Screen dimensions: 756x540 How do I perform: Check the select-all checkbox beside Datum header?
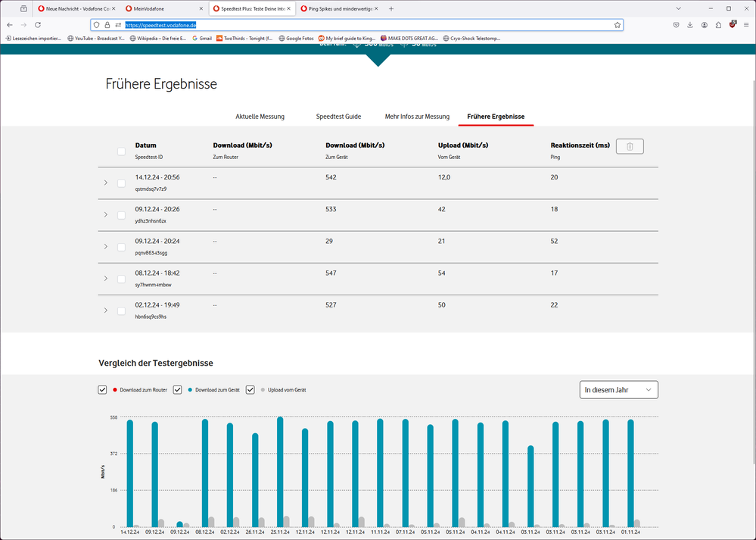pos(121,151)
